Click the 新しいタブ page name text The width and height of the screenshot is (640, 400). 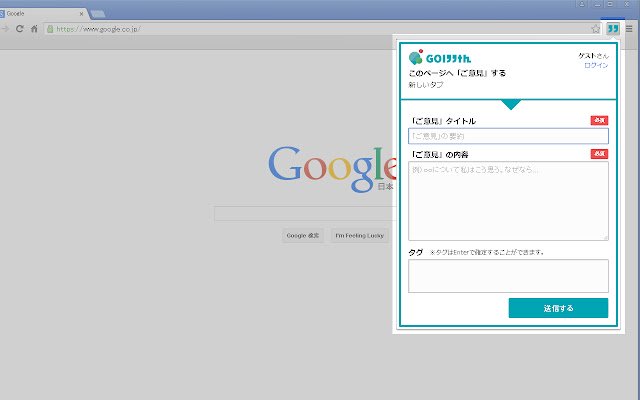coord(426,85)
